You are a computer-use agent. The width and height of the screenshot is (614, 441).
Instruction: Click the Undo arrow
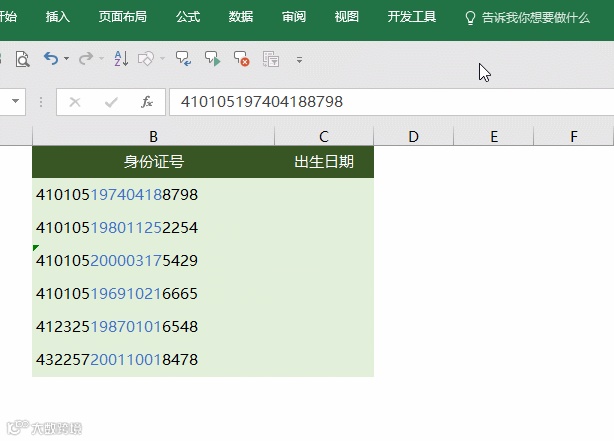[x=51, y=59]
